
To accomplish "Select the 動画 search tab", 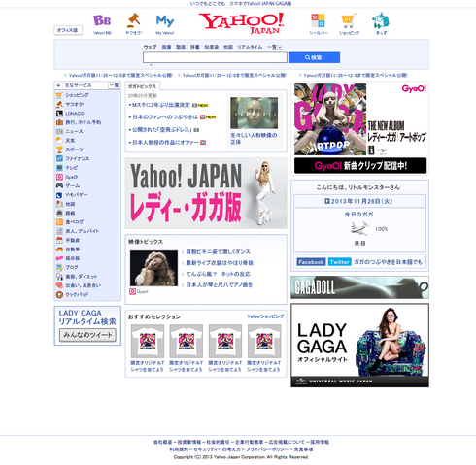I will (181, 47).
